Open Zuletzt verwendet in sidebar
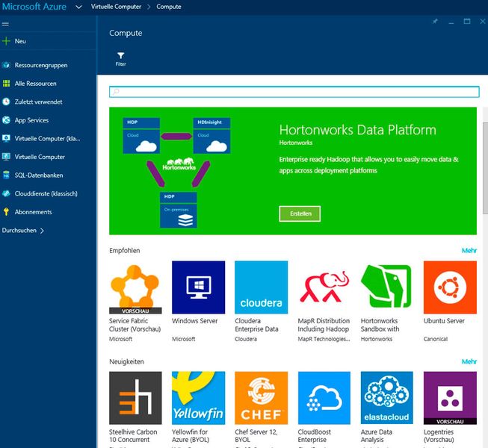The height and width of the screenshot is (448, 488). tap(38, 102)
